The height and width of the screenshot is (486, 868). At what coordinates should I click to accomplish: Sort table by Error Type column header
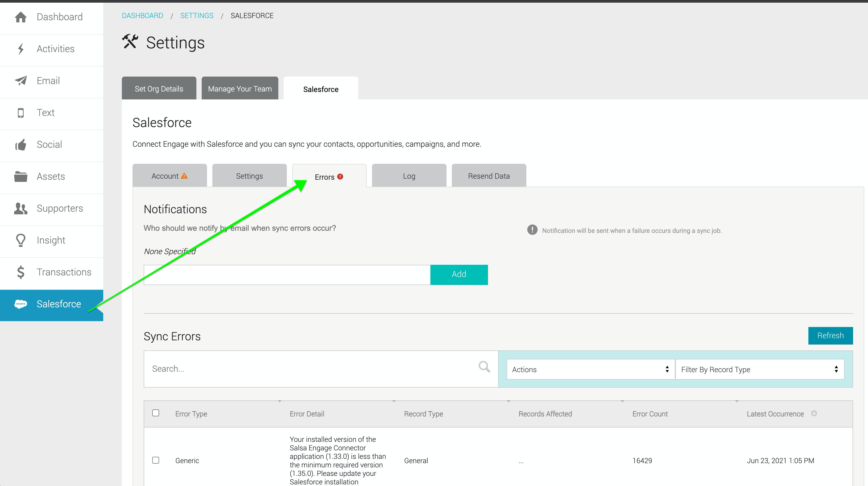click(x=191, y=414)
